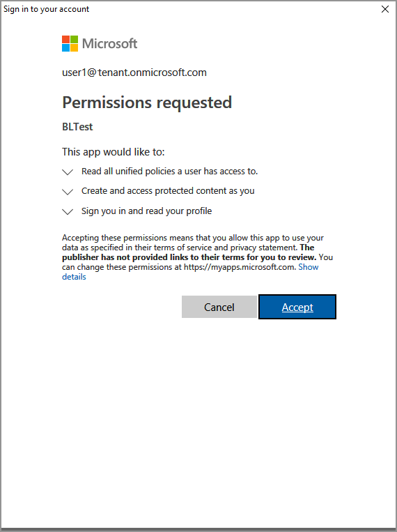Click 'Create and access protected content' text
This screenshot has height=532, width=397.
tap(168, 191)
